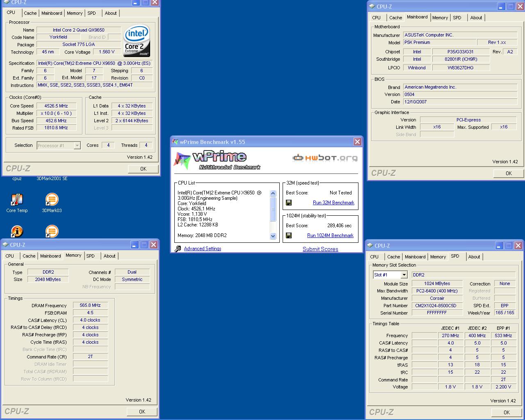Switch to Cache tab in CPU window
This screenshot has height=420, width=525.
point(30,13)
